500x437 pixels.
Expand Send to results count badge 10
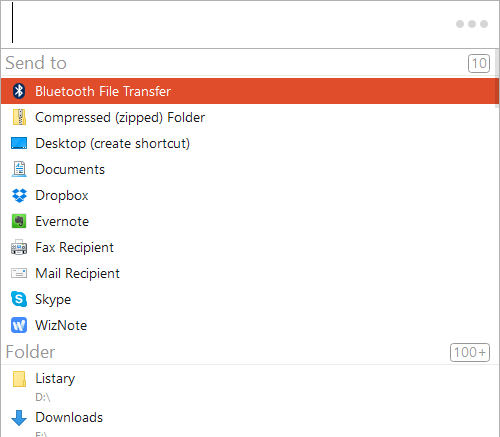click(x=479, y=63)
